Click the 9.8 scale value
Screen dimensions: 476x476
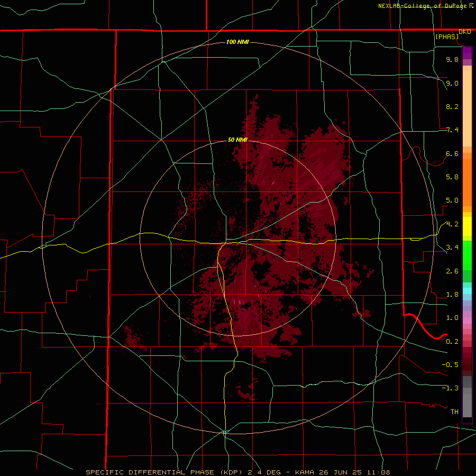tap(452, 59)
